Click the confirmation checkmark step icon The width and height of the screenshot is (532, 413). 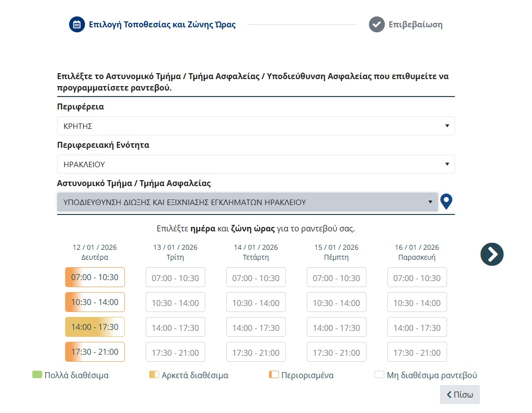(x=377, y=24)
